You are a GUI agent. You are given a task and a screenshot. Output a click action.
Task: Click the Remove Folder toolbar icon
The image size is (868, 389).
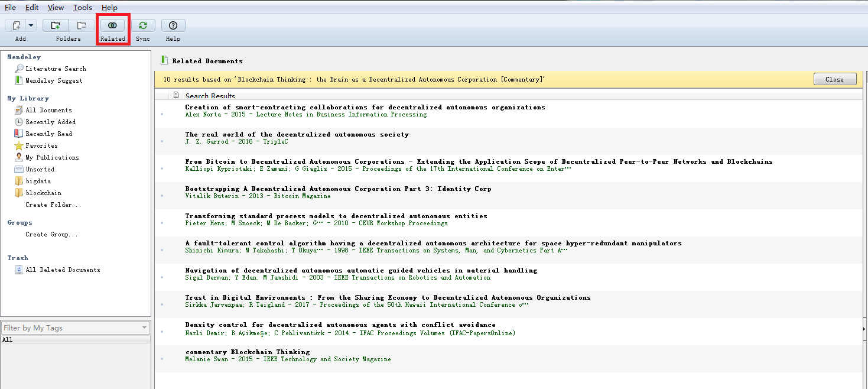click(x=81, y=25)
